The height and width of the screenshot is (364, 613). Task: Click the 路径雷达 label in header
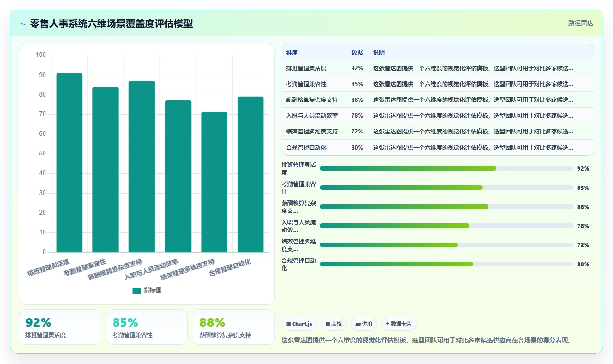point(580,23)
